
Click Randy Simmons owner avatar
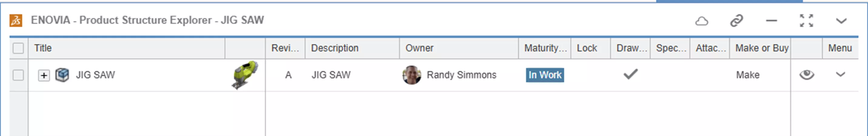(x=412, y=75)
